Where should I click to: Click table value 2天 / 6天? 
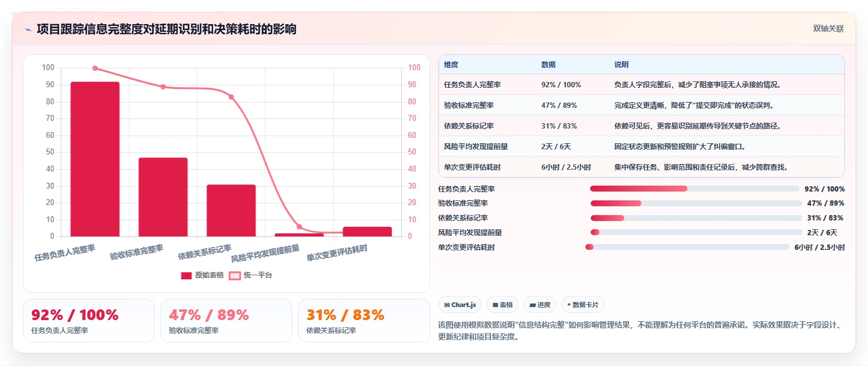pos(556,146)
